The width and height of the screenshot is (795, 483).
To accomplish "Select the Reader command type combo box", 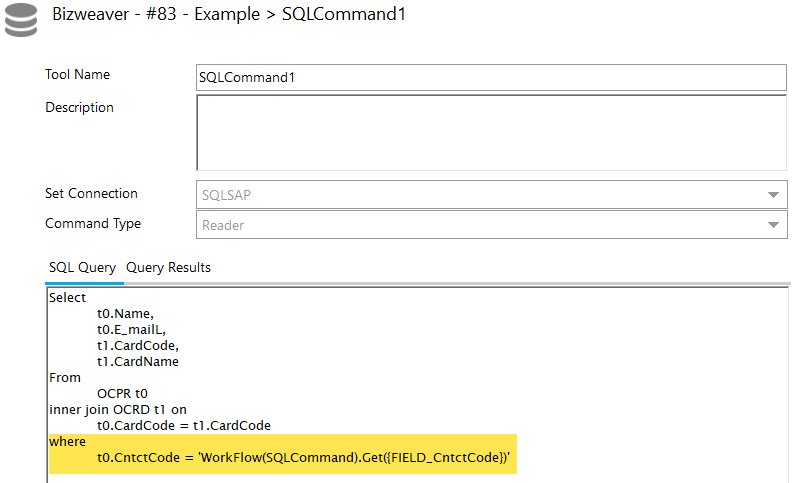I will click(x=491, y=225).
